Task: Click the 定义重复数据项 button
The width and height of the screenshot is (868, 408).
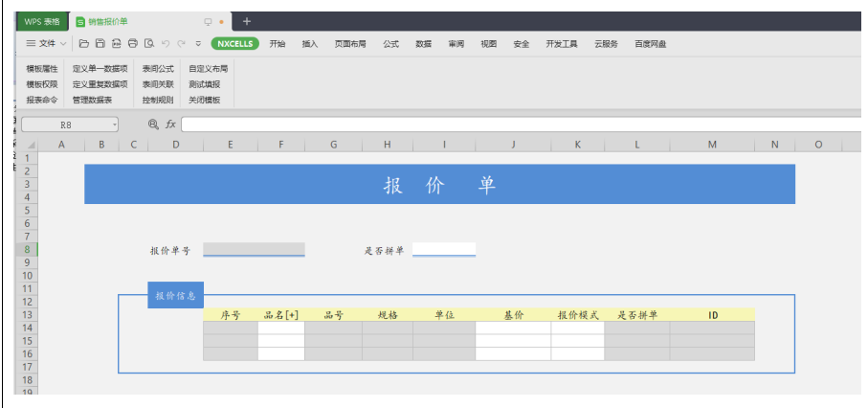Action: 100,84
